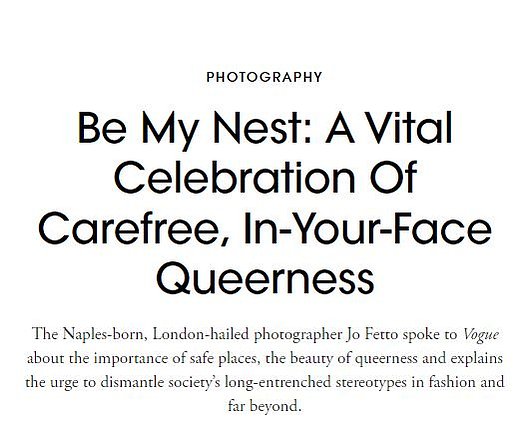Screen dimensions: 528x435
Task: Click "Carefree," in the headline's third line
Action: click(135, 228)
